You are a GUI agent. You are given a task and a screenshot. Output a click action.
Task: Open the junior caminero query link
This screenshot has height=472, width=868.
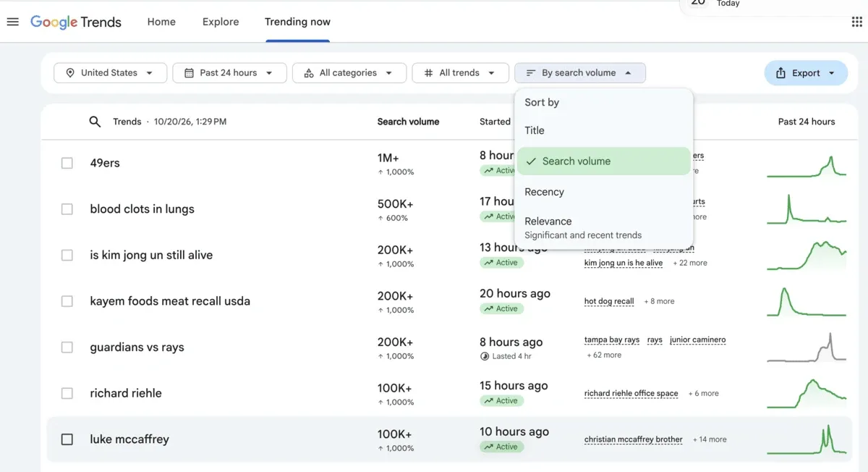point(697,340)
